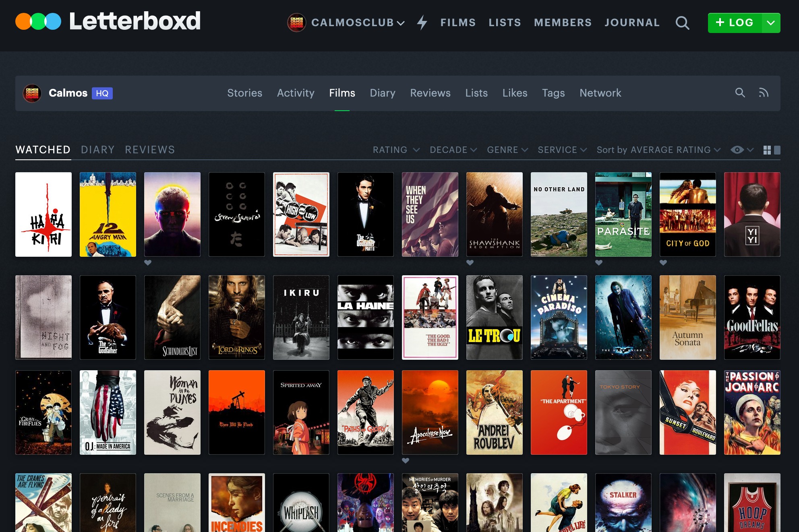Switch to small grid view
This screenshot has height=532, width=799.
coord(767,150)
